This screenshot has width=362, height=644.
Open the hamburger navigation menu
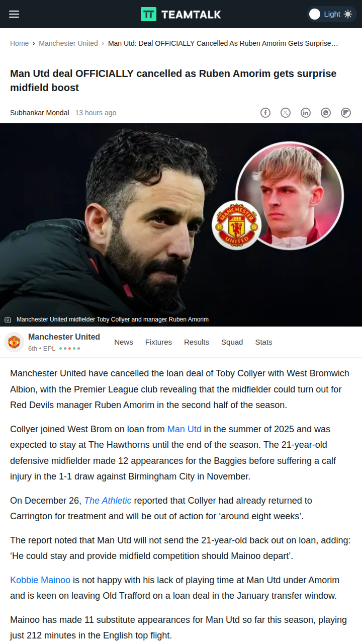(14, 14)
